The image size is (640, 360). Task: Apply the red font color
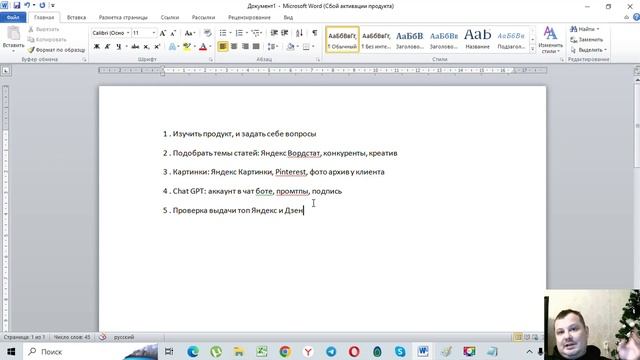(203, 47)
